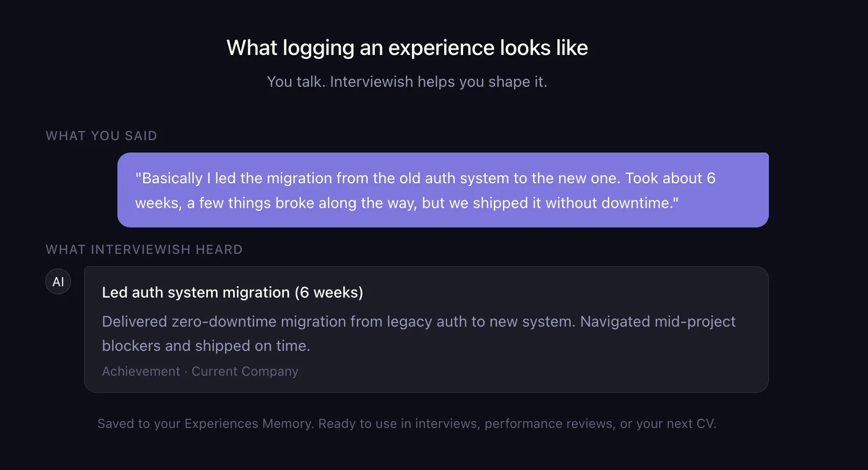Click the subtitle 'You talk. Interviewish helps you shape it.'
The width and height of the screenshot is (868, 470).
point(407,82)
